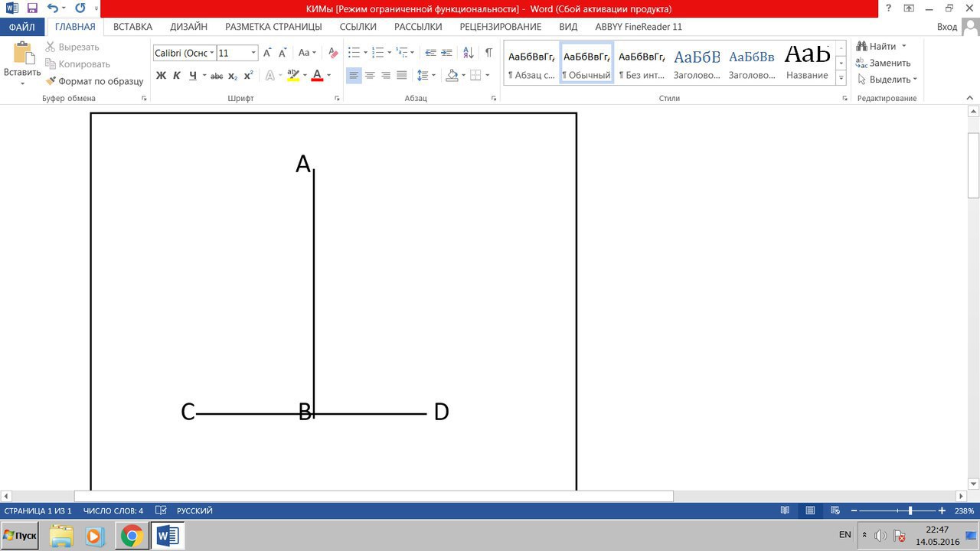Image resolution: width=980 pixels, height=551 pixels.
Task: Open the font size dropdown
Action: [253, 54]
